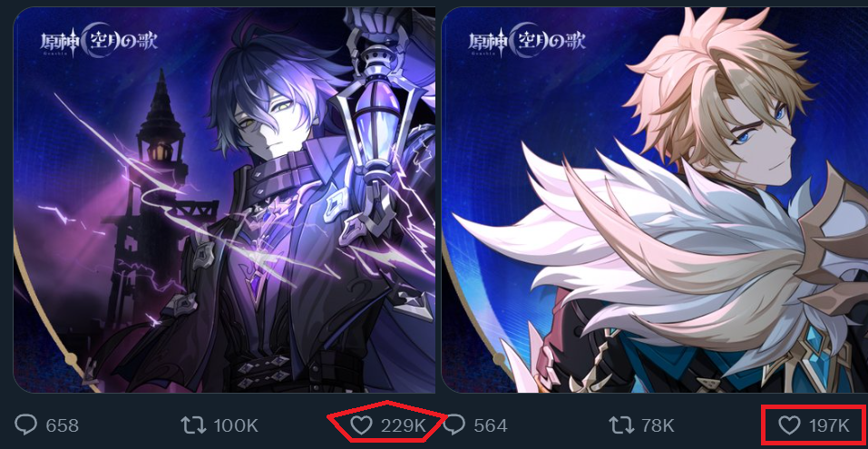This screenshot has height=449, width=868.
Task: Open the purple-haired character image
Action: [224, 200]
